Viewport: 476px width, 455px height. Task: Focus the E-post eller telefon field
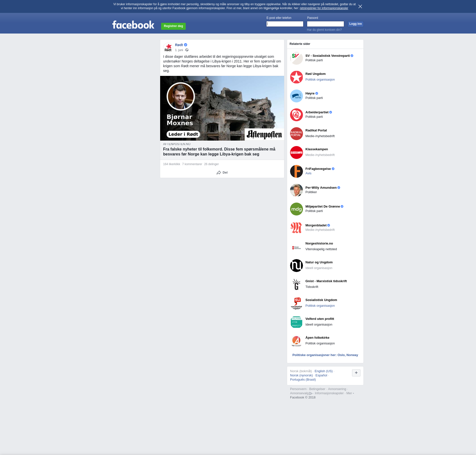coord(285,24)
